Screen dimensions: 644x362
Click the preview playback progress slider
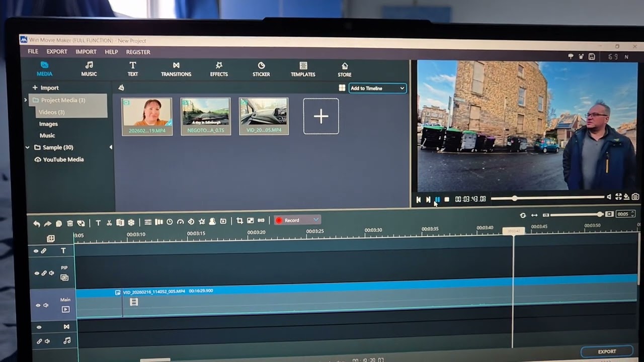click(x=547, y=198)
